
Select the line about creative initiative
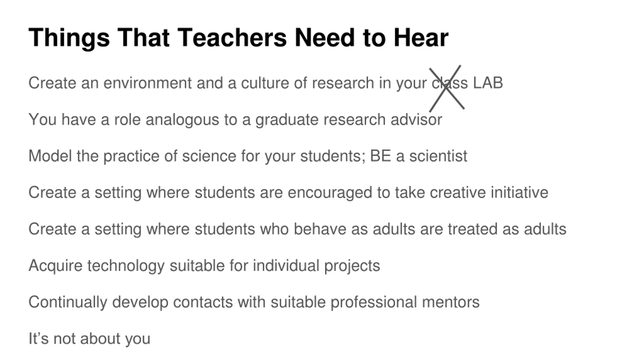pyautogui.click(x=288, y=193)
